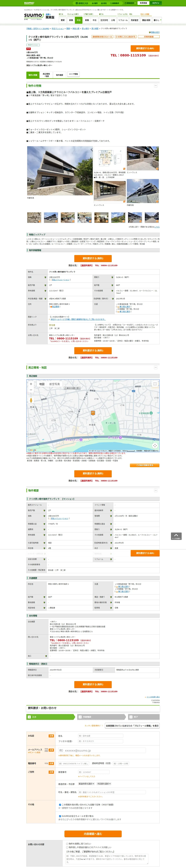Screen dimensions: 186x868
Task: Click the 印刷用画面 button
Action: (x=149, y=37)
